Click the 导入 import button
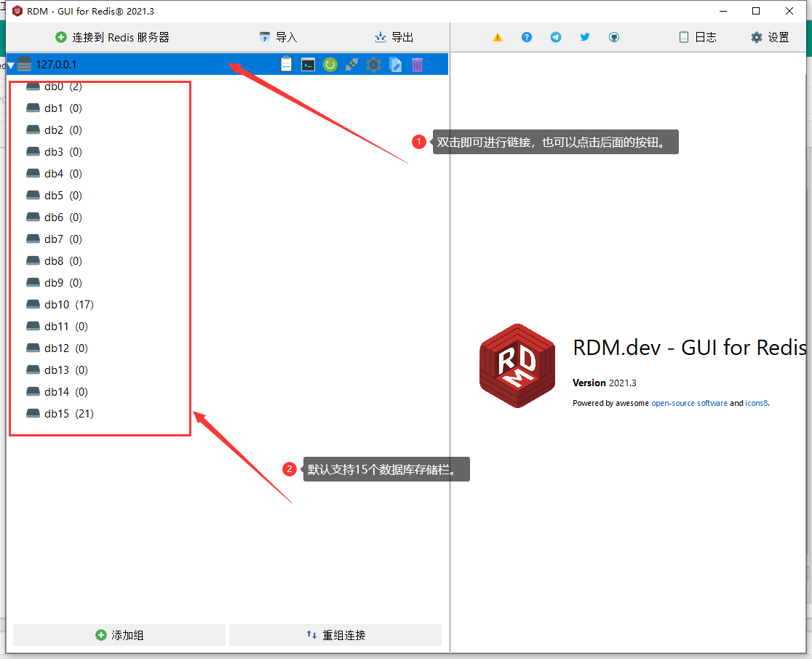The height and width of the screenshot is (659, 812). (x=279, y=37)
